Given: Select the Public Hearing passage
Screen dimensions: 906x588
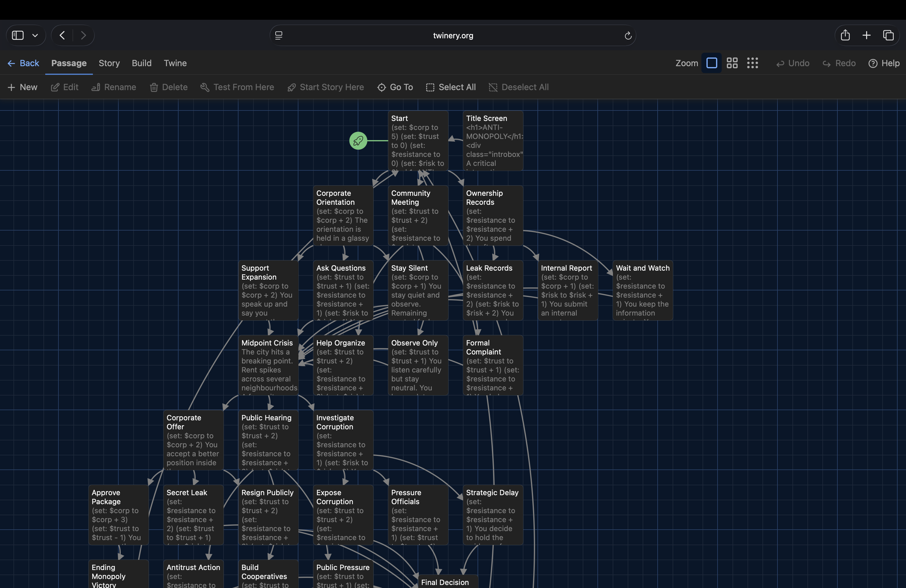Looking at the screenshot, I should coord(268,440).
